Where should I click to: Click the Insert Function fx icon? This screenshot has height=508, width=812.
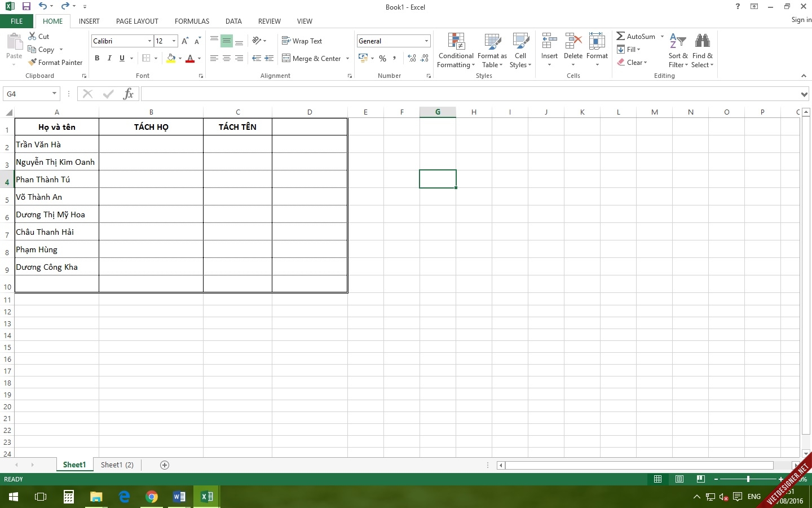129,94
